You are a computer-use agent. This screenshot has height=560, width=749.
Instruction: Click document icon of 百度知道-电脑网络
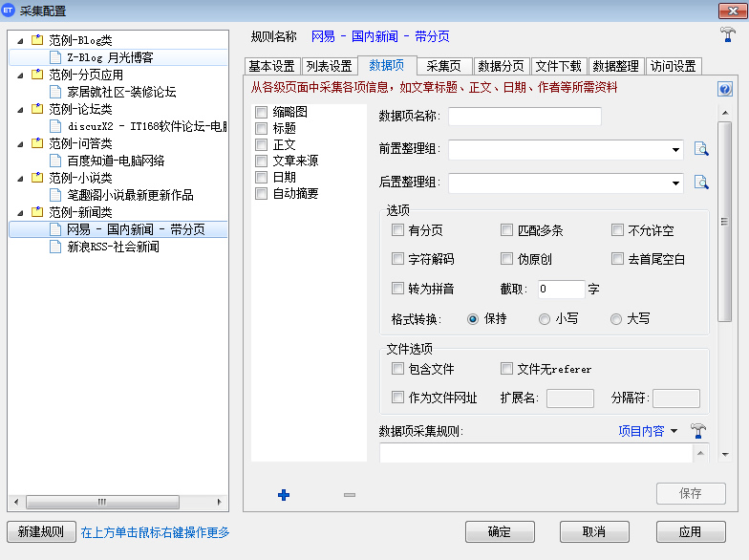55,161
